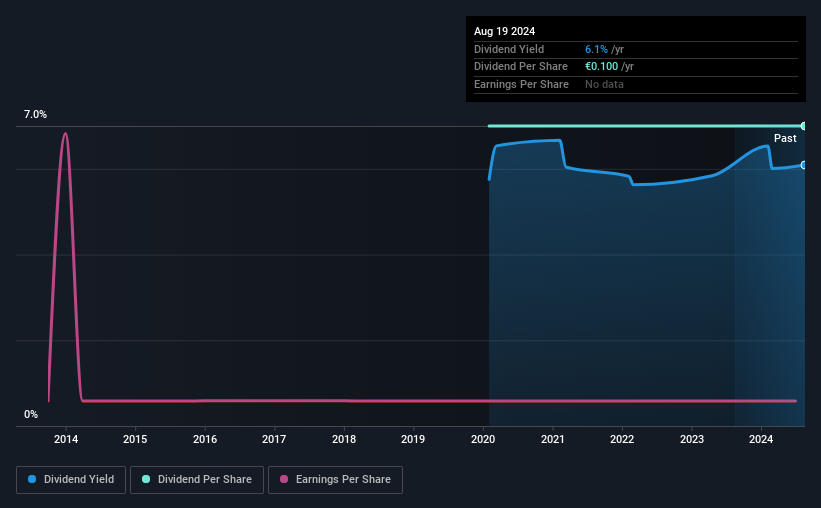The width and height of the screenshot is (821, 508).
Task: Click the No data earnings value
Action: point(604,84)
